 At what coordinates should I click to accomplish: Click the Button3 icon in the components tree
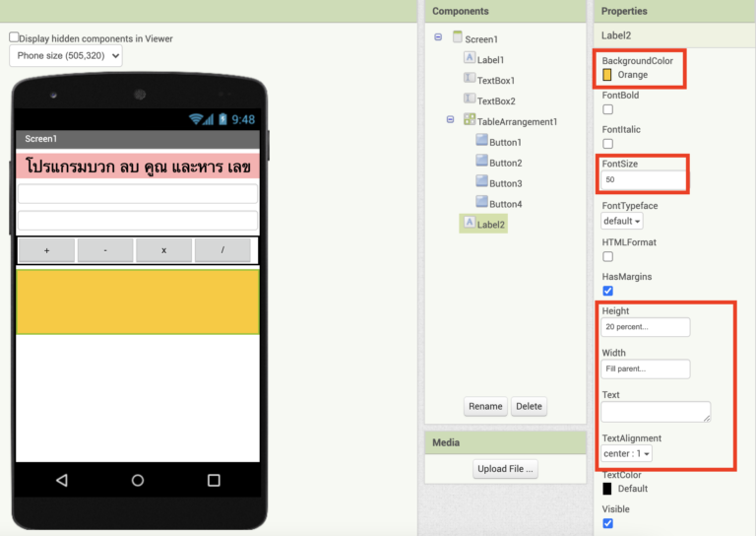point(481,181)
